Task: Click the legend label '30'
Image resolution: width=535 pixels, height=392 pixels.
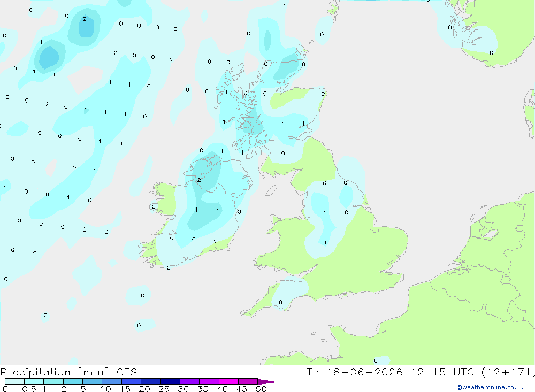Action: pyautogui.click(x=183, y=389)
